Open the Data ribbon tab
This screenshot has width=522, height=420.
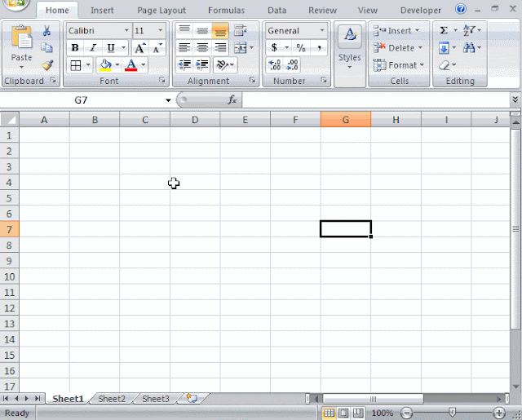click(276, 11)
